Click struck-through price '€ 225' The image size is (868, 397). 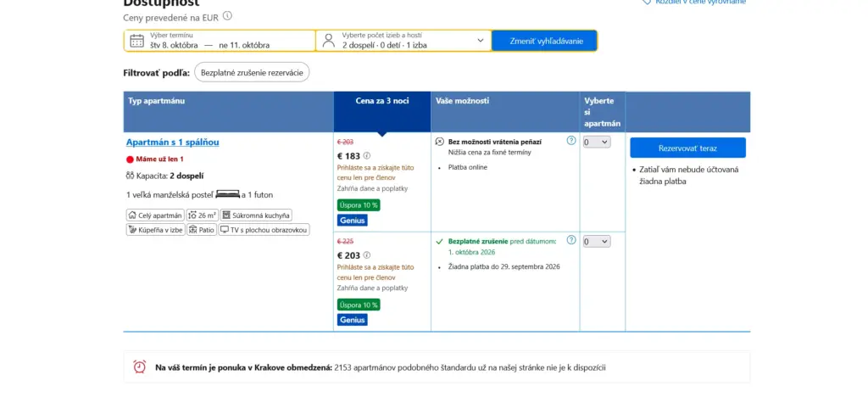(x=346, y=242)
